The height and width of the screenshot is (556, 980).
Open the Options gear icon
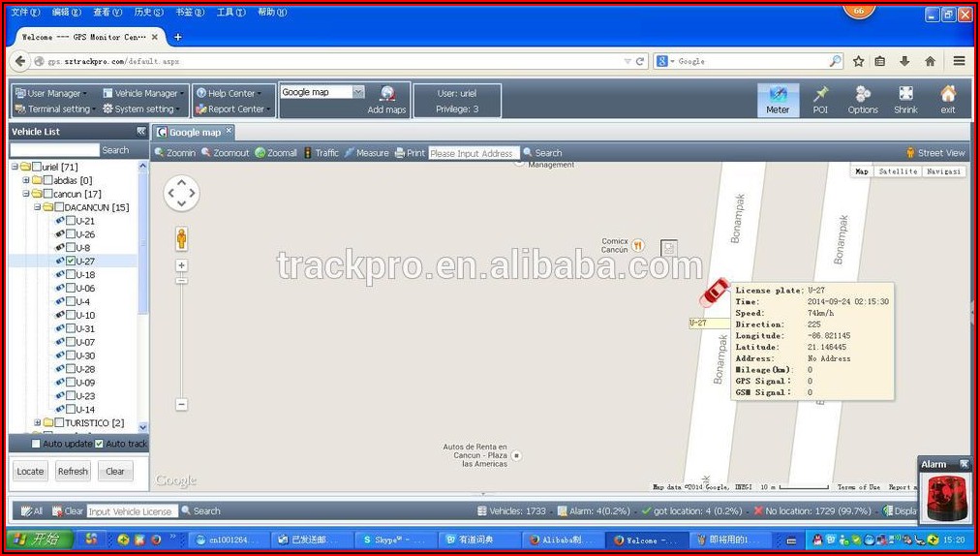(863, 100)
